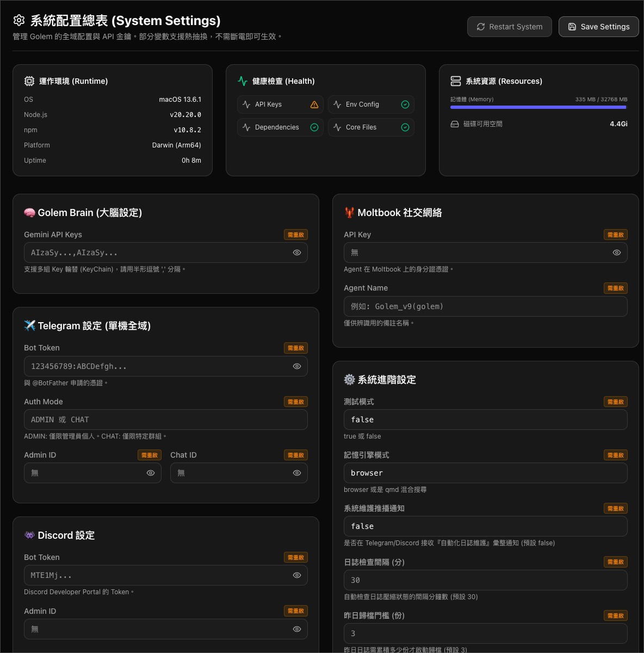Screen dimensions: 644x653
Task: Focus the 日誌檢查間隔 field showing 30
Action: click(x=486, y=580)
